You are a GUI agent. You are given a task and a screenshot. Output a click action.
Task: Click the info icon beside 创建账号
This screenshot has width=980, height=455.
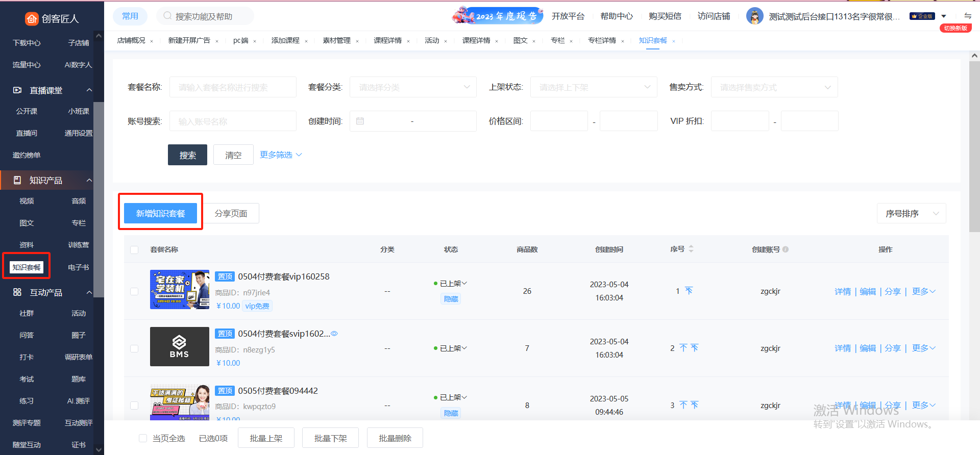[x=786, y=249]
